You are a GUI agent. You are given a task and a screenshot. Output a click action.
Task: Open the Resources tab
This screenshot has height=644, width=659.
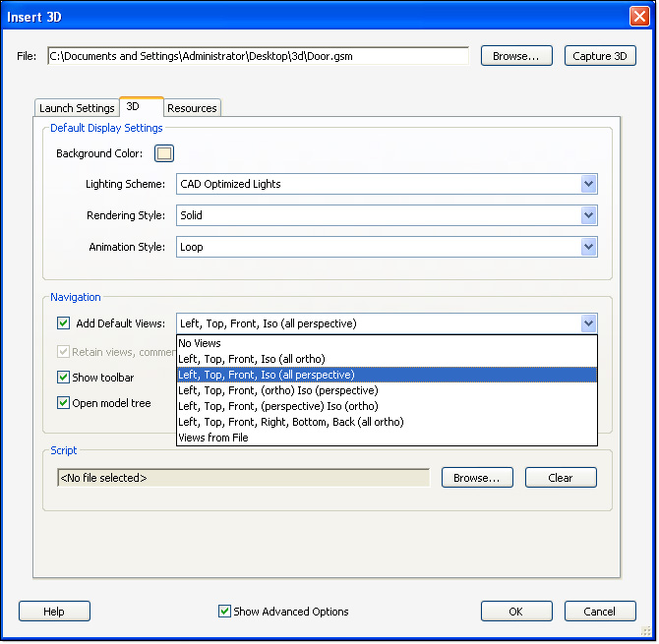point(192,108)
